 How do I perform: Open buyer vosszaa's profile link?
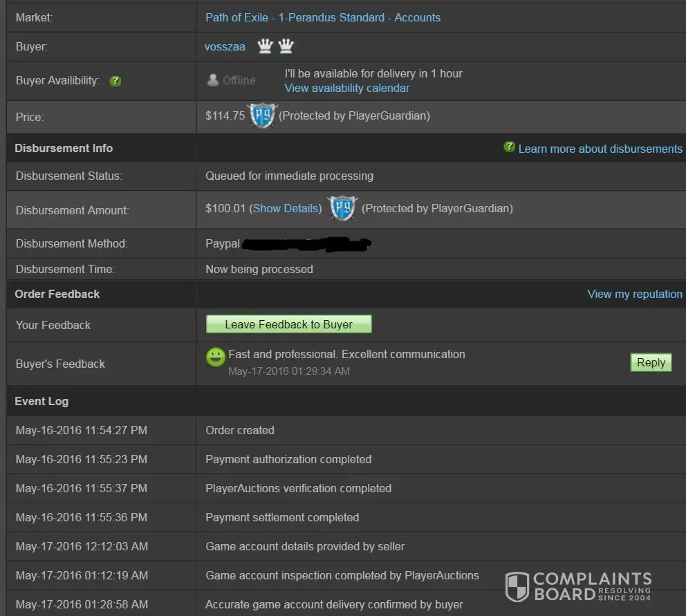[225, 47]
